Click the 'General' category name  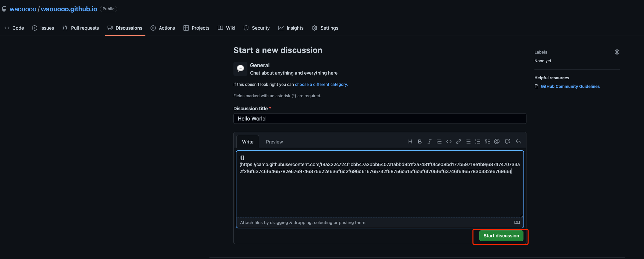tap(260, 65)
